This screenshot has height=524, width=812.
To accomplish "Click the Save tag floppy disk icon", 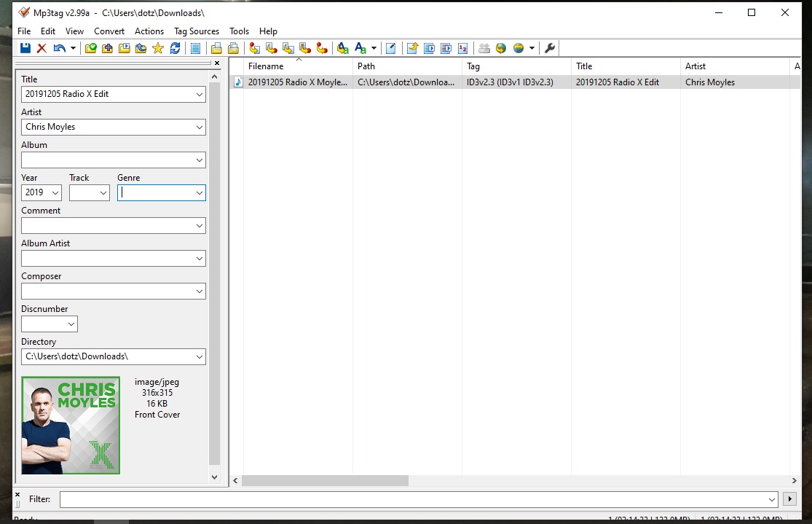I will click(x=25, y=48).
